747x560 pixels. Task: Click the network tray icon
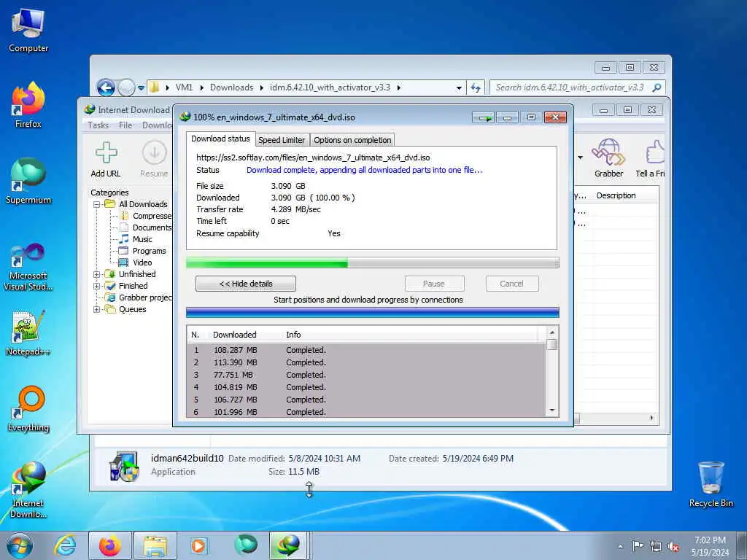click(656, 547)
